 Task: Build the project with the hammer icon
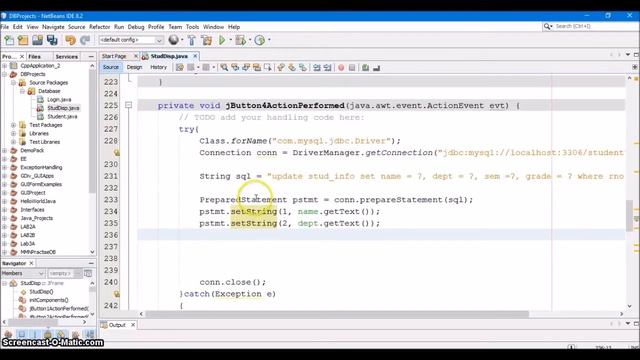pos(191,40)
